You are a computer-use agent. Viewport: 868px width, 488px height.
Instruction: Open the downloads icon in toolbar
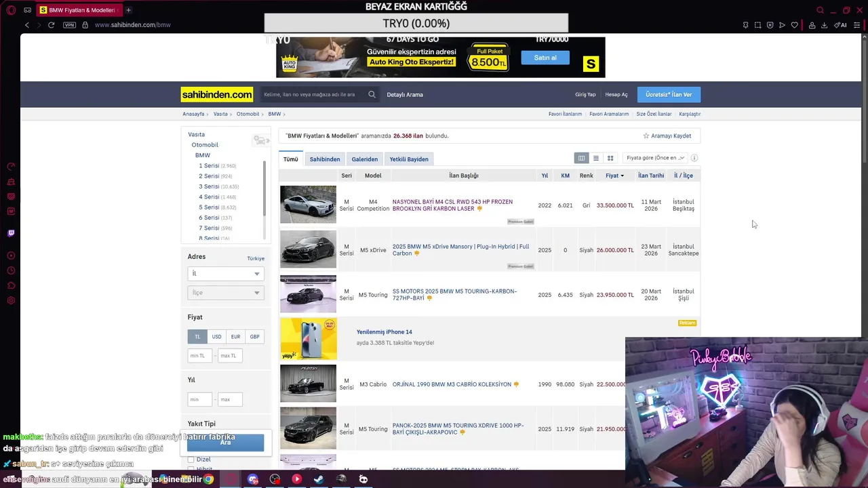(824, 25)
